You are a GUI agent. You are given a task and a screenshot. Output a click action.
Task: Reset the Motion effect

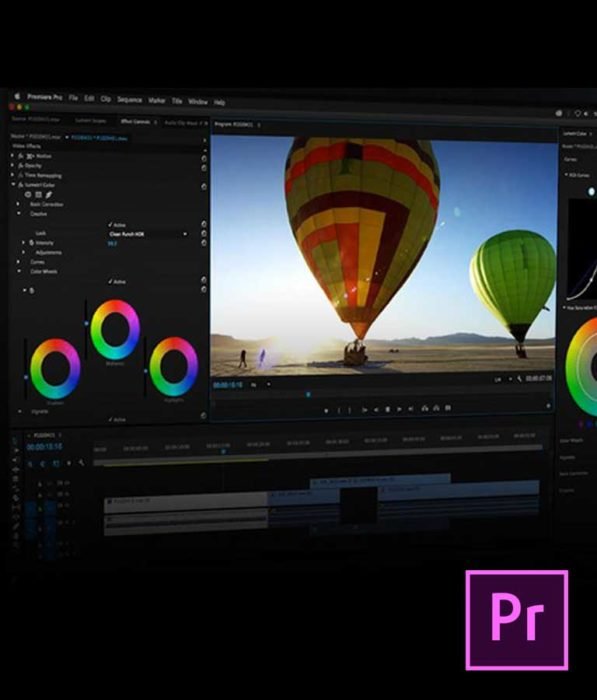click(204, 158)
